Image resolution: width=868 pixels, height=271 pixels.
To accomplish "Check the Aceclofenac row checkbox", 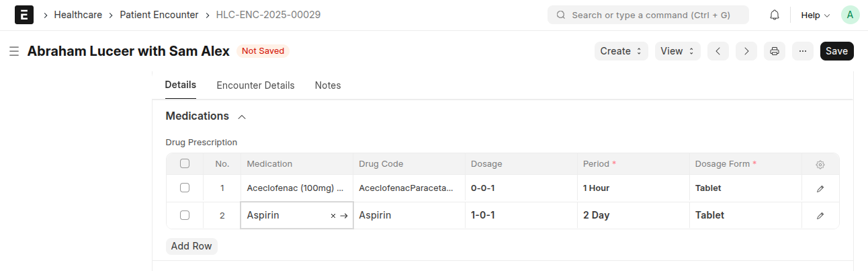I will [x=185, y=188].
